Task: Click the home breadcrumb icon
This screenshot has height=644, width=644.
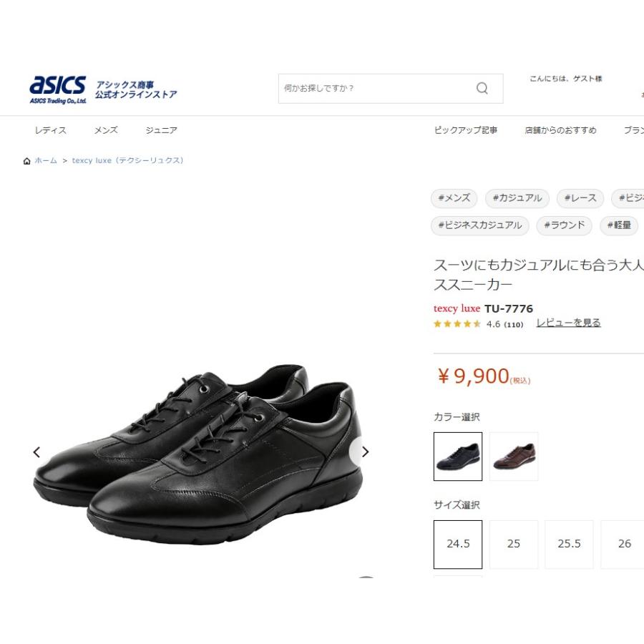Action: (x=26, y=161)
